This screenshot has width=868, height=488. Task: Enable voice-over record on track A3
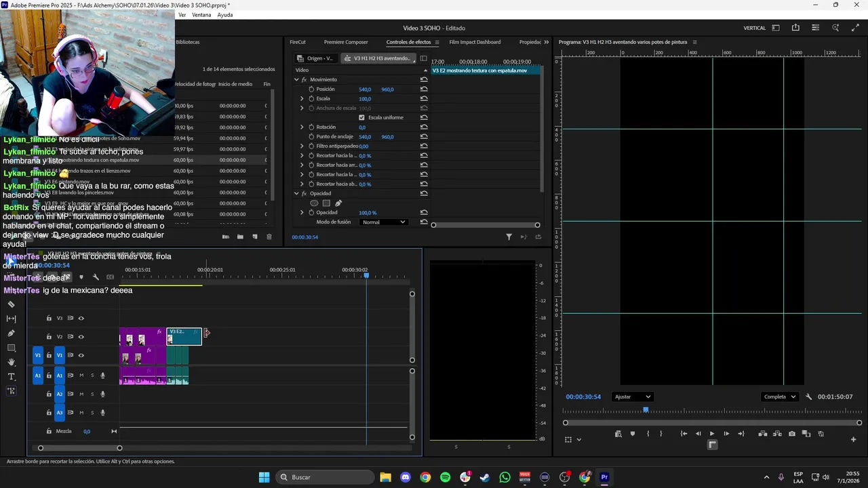[103, 412]
